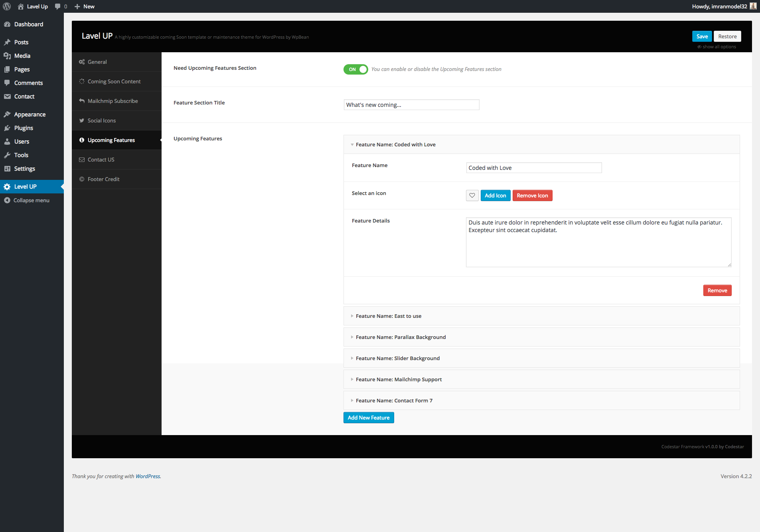Image resolution: width=760 pixels, height=532 pixels.
Task: Expand the Mailchimp Support feature
Action: pos(541,379)
